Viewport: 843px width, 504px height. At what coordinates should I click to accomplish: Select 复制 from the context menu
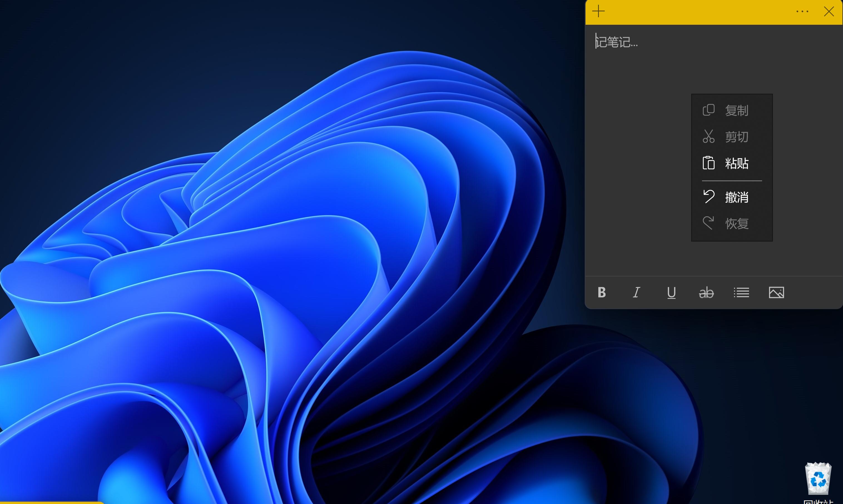point(736,110)
